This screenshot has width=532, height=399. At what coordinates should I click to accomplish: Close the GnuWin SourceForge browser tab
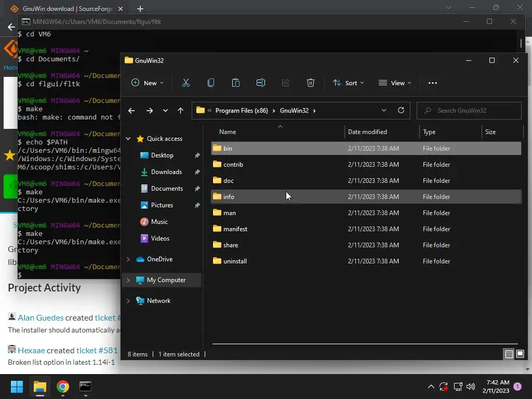(x=121, y=9)
